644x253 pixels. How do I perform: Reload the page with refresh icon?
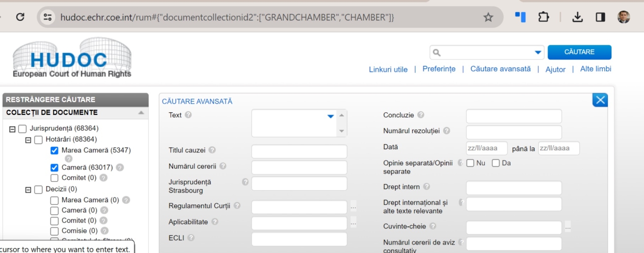20,17
